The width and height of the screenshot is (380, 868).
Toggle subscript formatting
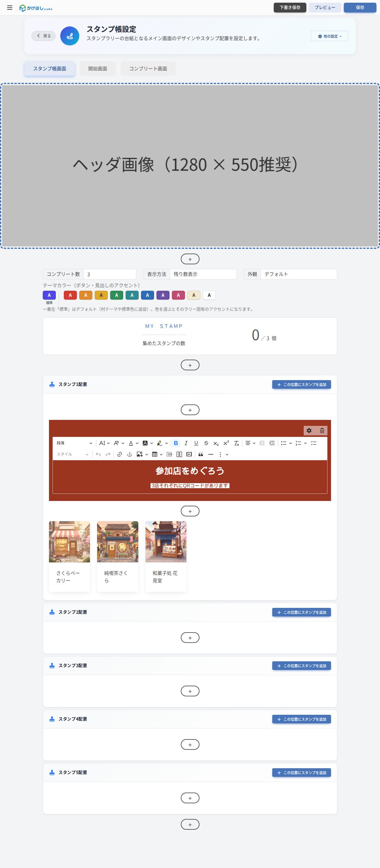(216, 443)
